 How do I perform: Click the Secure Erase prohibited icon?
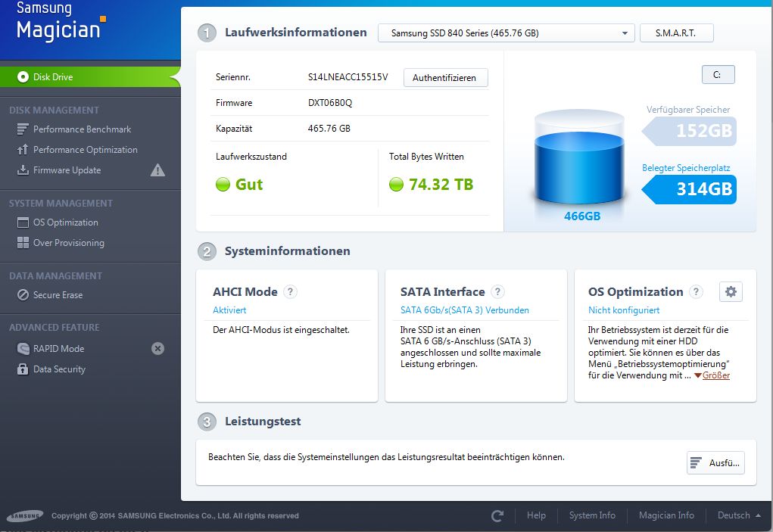point(23,295)
